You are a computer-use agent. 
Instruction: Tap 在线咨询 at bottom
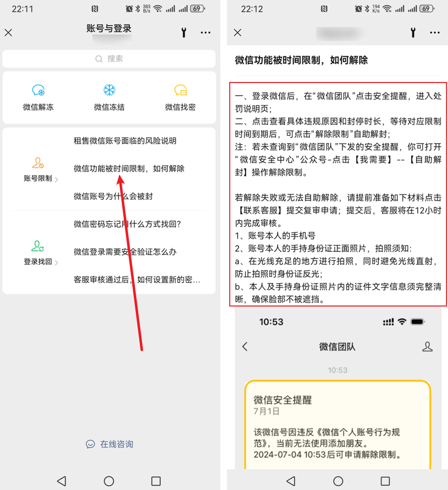point(109,444)
